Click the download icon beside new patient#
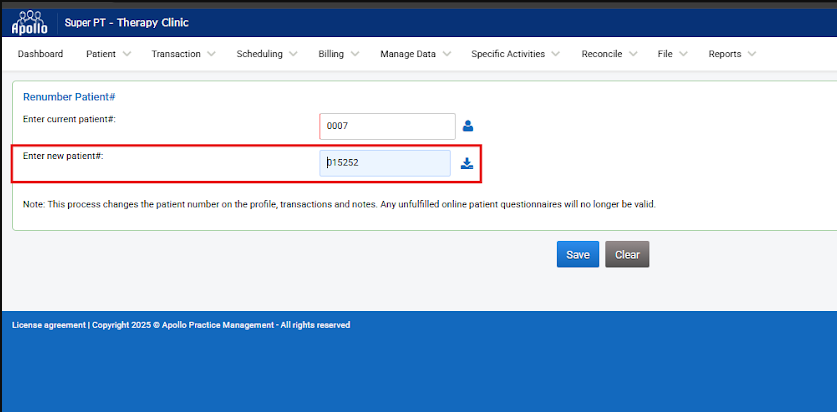This screenshot has width=837, height=412. (467, 164)
